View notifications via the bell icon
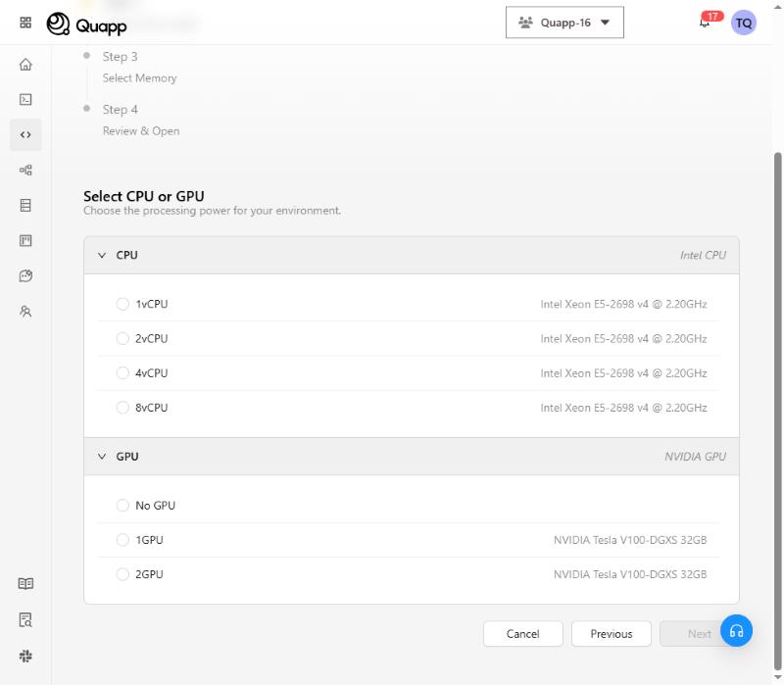The height and width of the screenshot is (685, 784). (705, 23)
